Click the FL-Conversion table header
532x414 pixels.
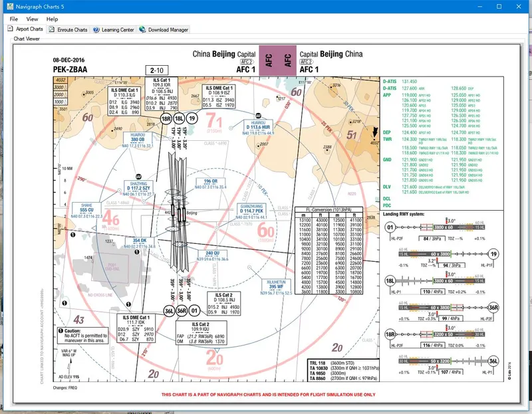(x=329, y=209)
